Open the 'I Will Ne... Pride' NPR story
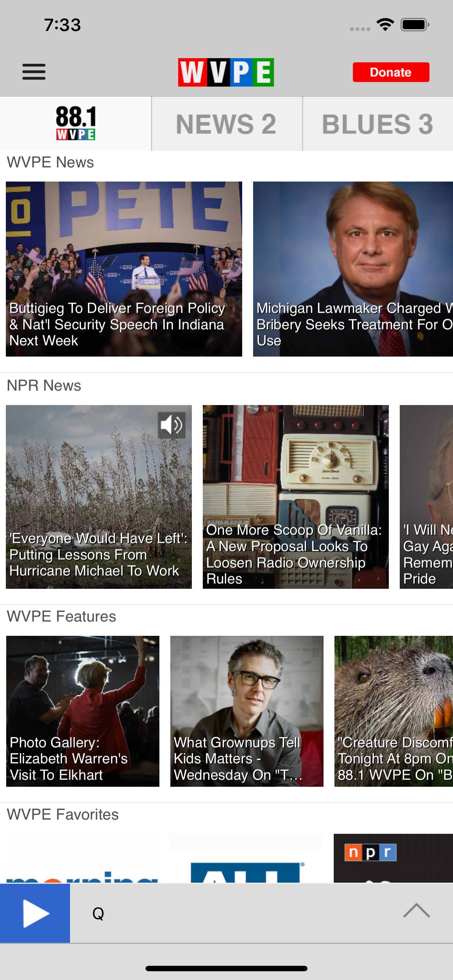 coord(426,497)
